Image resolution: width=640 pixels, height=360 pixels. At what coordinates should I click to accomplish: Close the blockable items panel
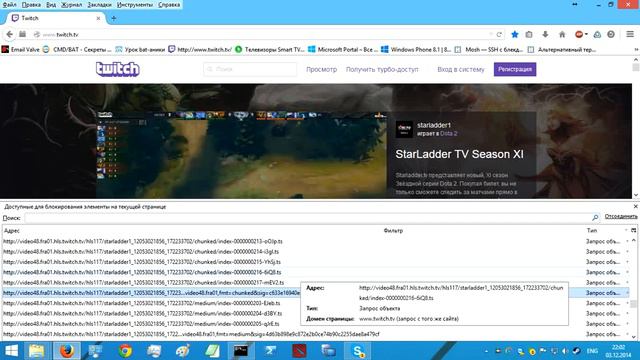coord(636,207)
